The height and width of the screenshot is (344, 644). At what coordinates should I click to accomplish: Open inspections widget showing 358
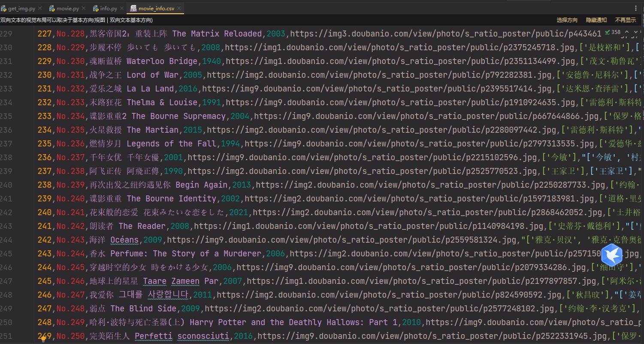[613, 32]
